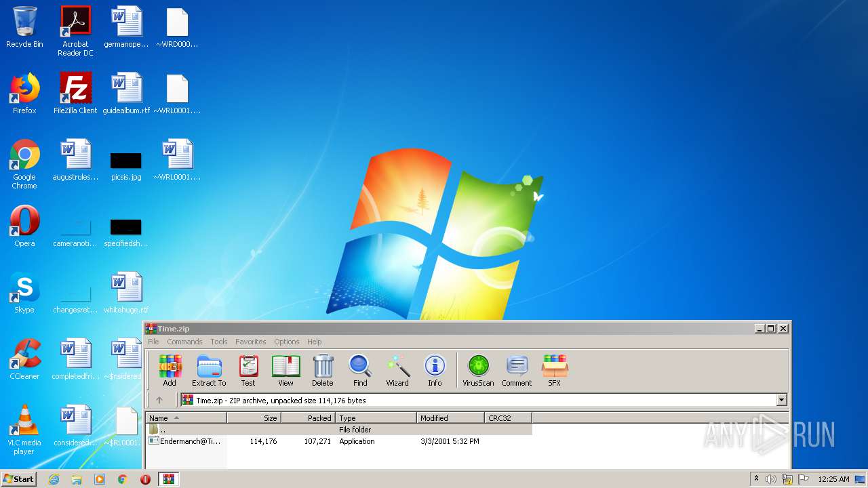Open the Commands menu
Viewport: 868px width, 488px height.
pyautogui.click(x=184, y=342)
